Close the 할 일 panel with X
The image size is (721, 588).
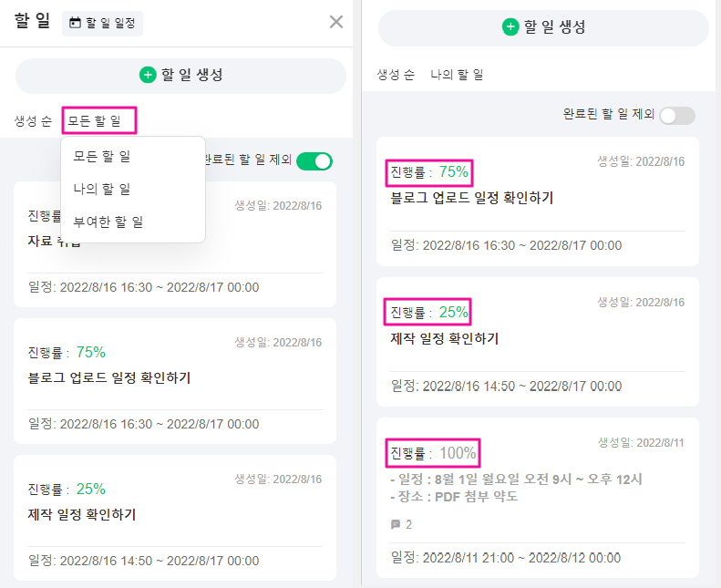tap(336, 22)
